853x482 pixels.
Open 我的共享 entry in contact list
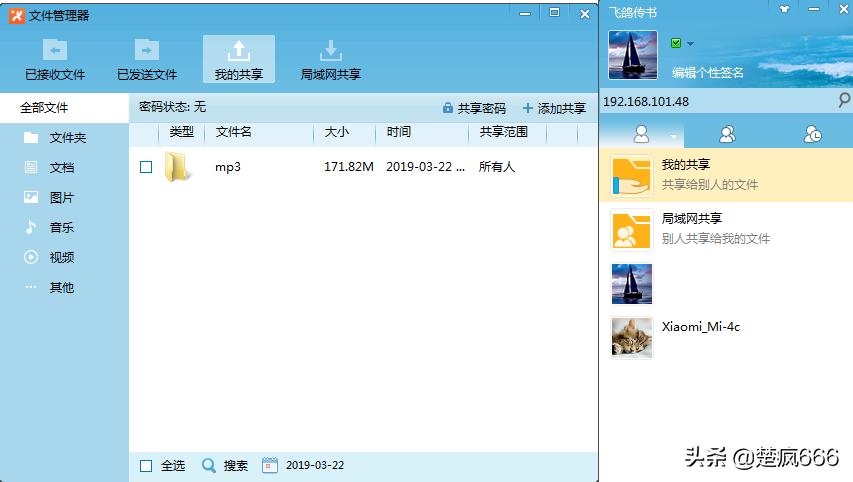tap(726, 175)
